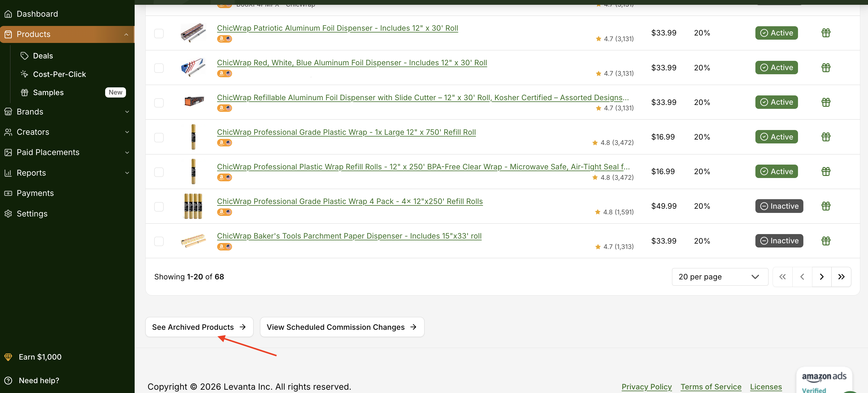Expand the Brands submenu chevron

click(x=127, y=112)
